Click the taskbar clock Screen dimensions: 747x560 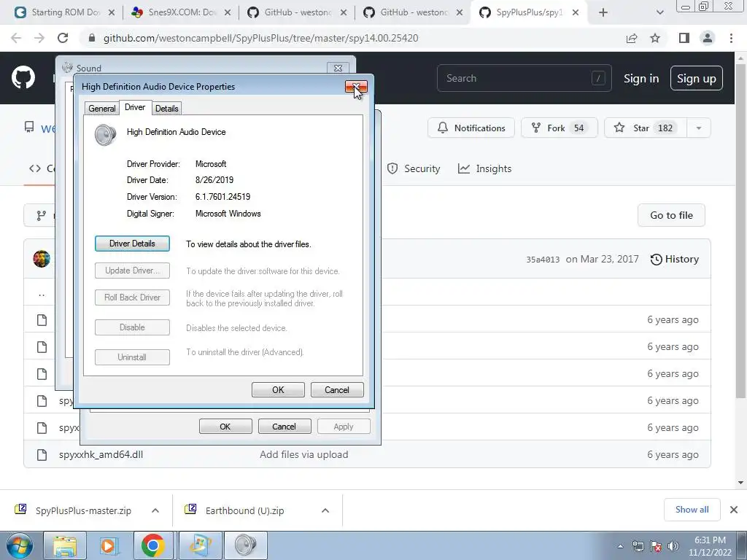(x=710, y=546)
